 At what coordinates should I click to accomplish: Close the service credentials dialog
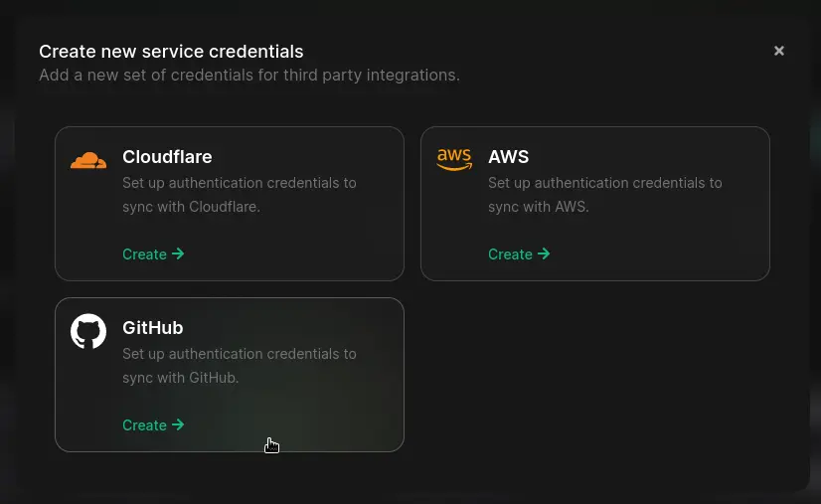779,51
